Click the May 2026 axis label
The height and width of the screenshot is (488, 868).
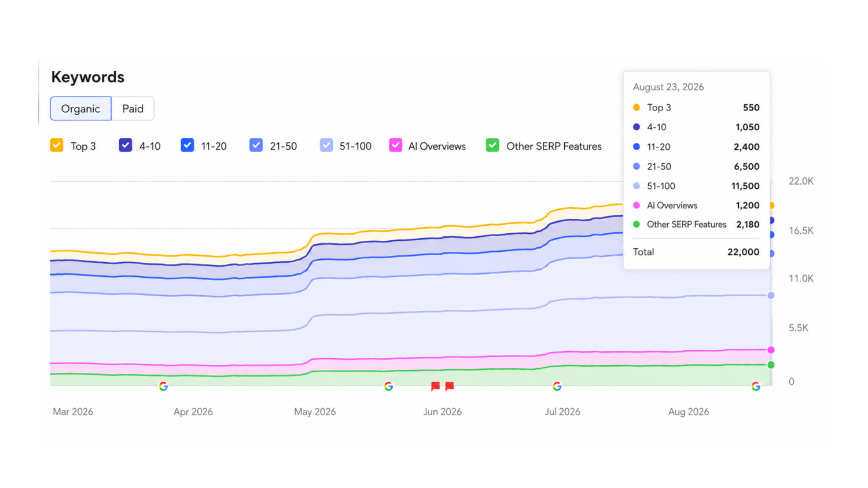click(x=315, y=412)
